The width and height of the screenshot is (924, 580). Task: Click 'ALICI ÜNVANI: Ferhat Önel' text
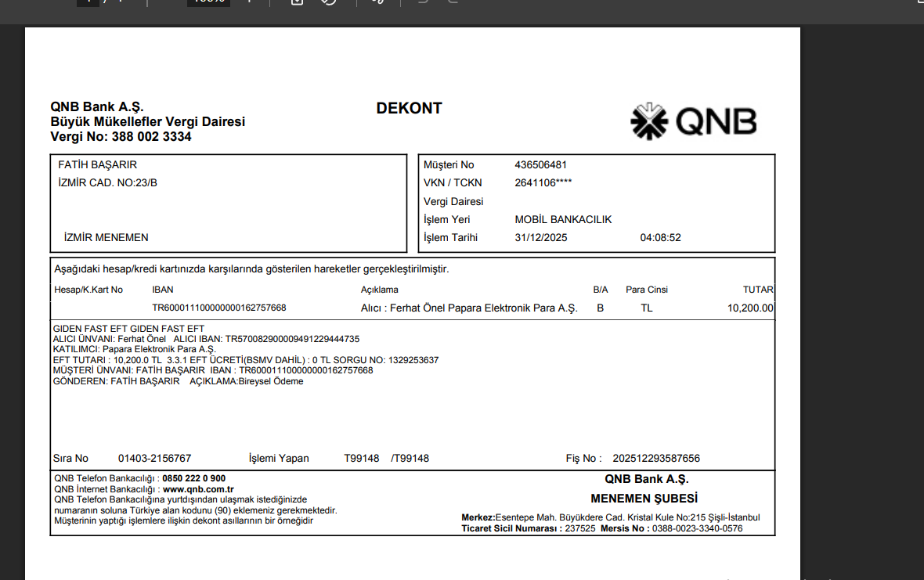110,339
